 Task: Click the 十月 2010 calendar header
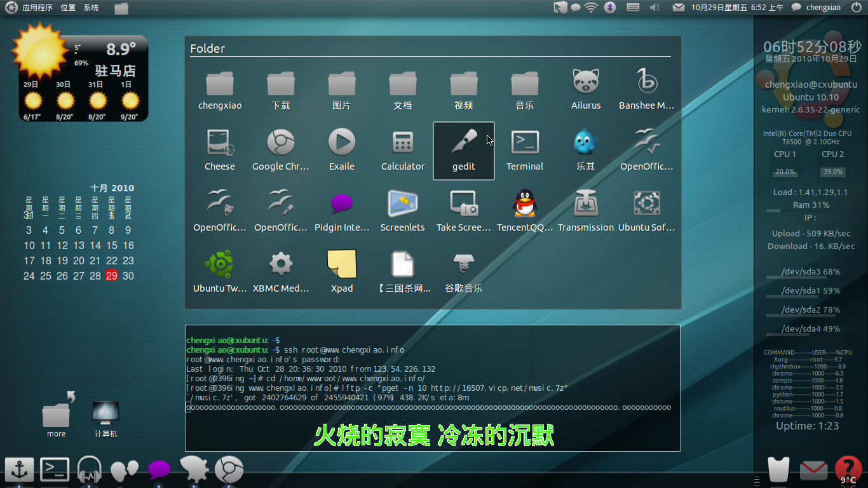click(x=112, y=188)
